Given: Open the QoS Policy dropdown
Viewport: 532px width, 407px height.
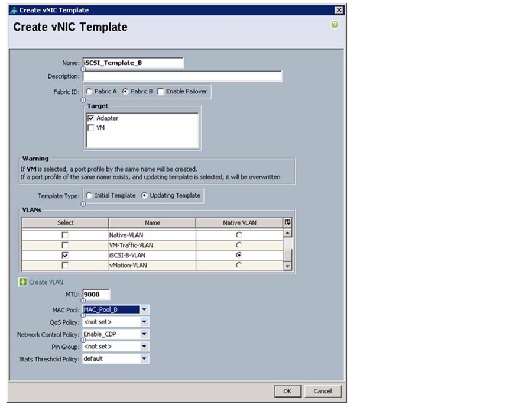Looking at the screenshot, I should pyautogui.click(x=144, y=322).
